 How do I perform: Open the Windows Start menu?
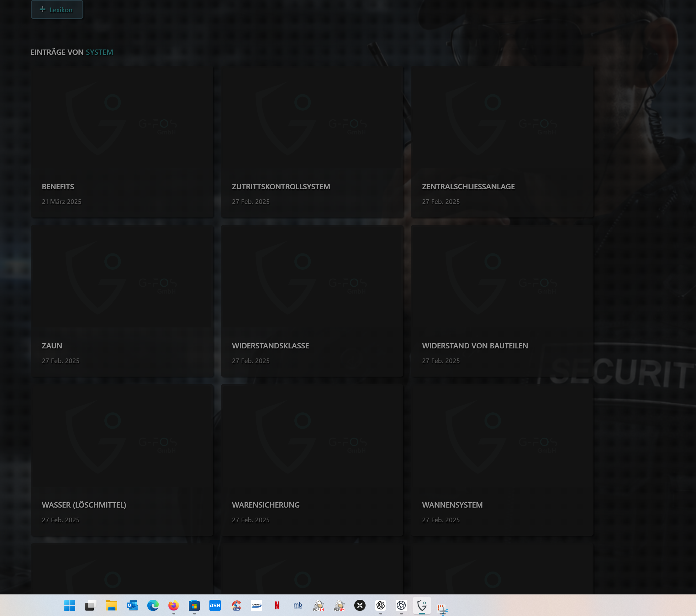(70, 605)
